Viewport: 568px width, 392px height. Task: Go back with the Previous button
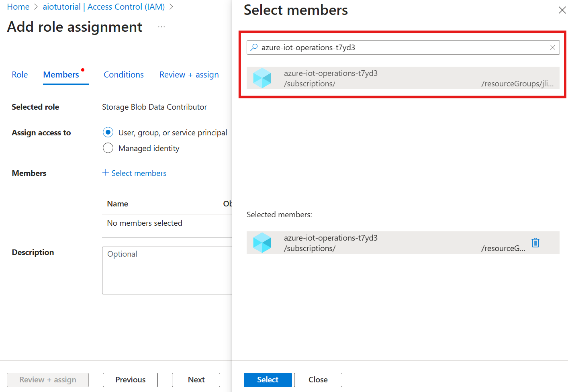130,380
